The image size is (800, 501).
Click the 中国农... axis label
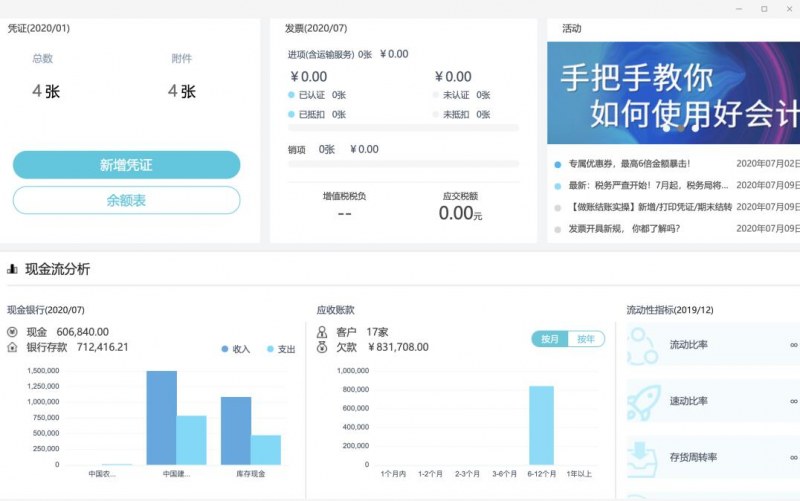[x=102, y=474]
